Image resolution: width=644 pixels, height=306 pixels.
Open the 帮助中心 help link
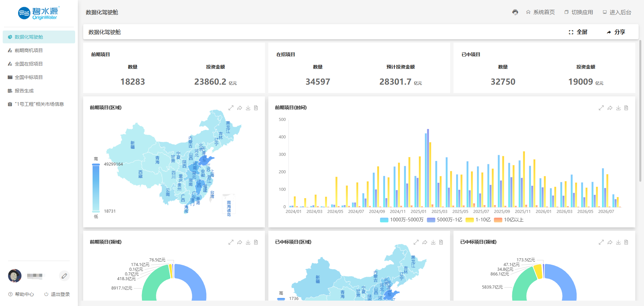(x=21, y=294)
